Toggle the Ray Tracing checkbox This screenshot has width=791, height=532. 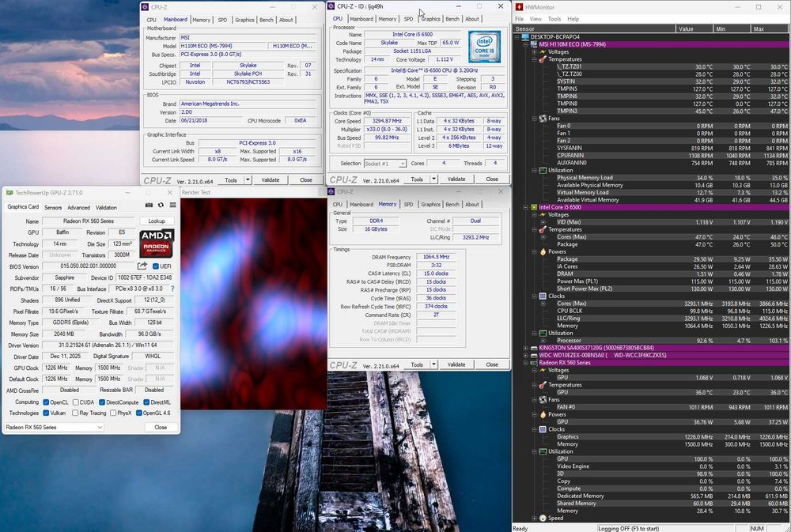[76, 413]
